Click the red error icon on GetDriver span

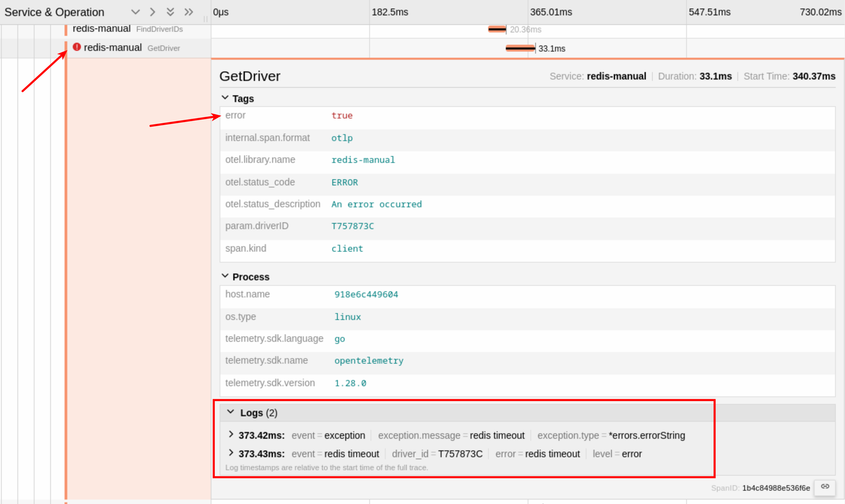click(x=77, y=47)
